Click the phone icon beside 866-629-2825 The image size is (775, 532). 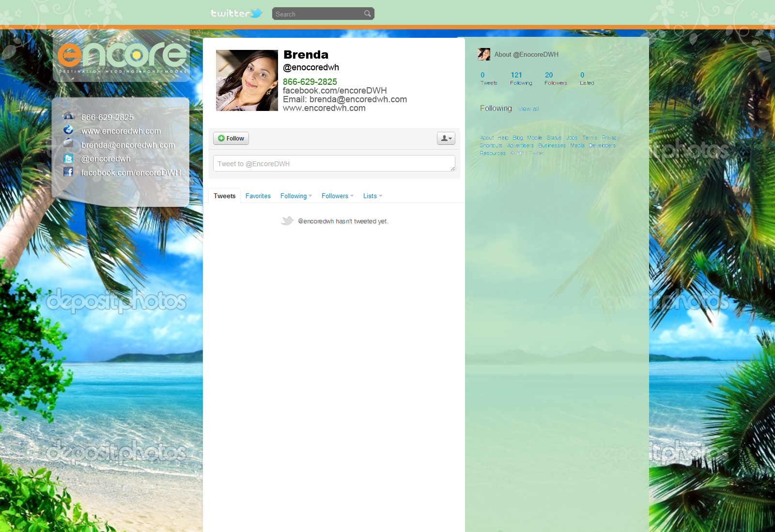(69, 116)
